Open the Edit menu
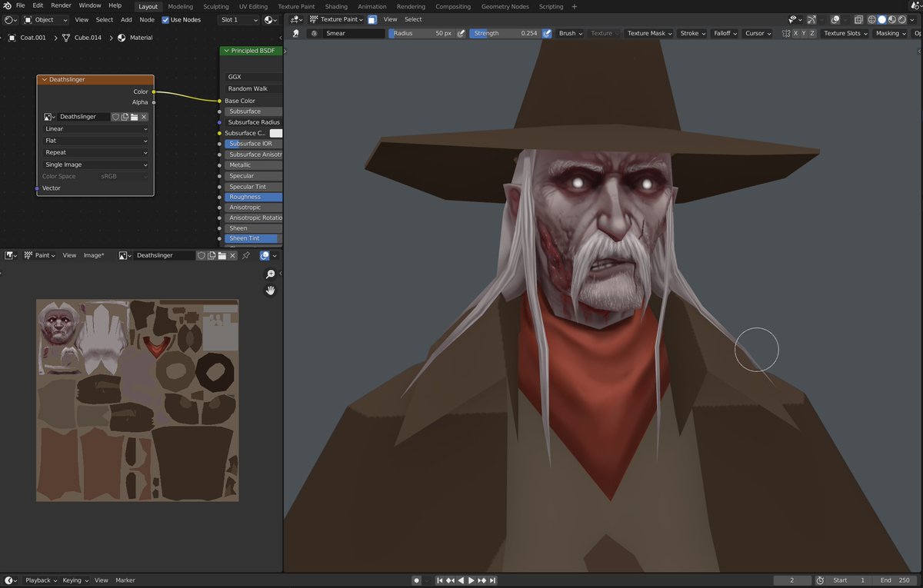 point(38,5)
